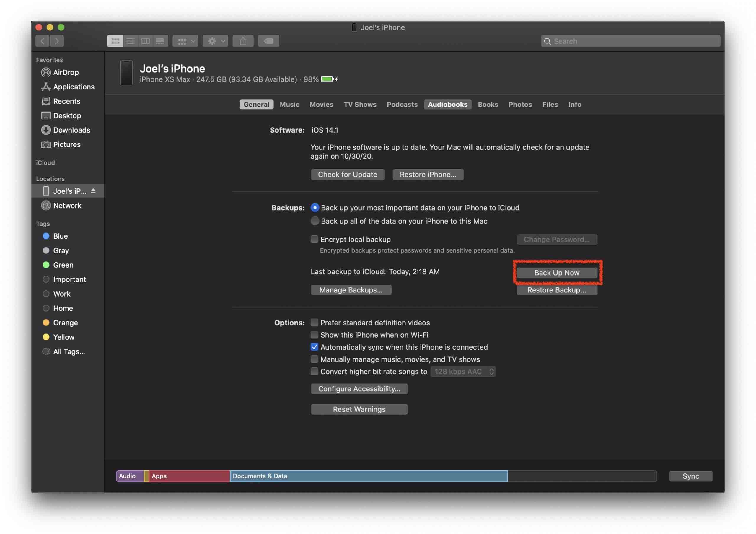
Task: Click Reset Warnings button
Action: [359, 410]
